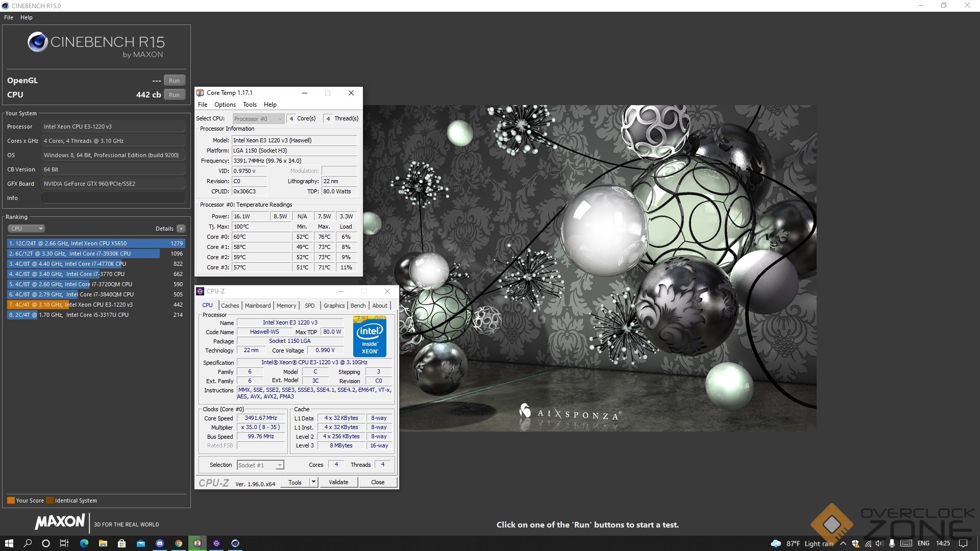Click the Validate button in CPU-Z
980x551 pixels.
click(x=338, y=482)
